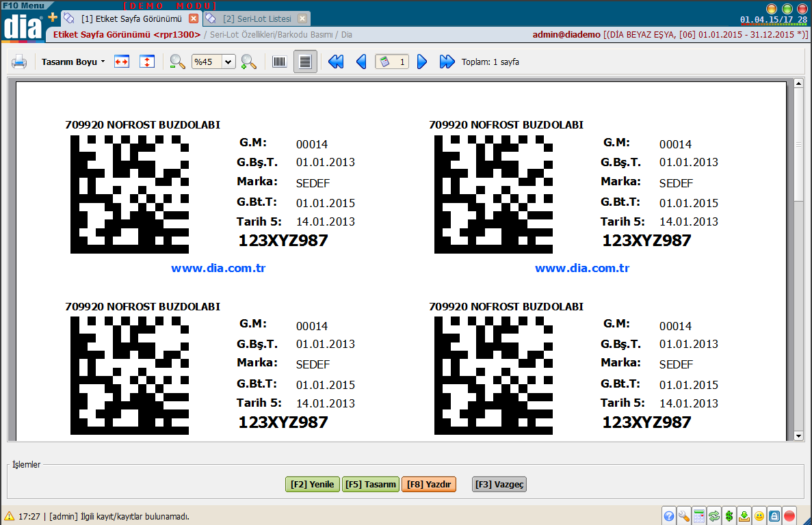Open the %45 zoom level combo box

pyautogui.click(x=213, y=62)
